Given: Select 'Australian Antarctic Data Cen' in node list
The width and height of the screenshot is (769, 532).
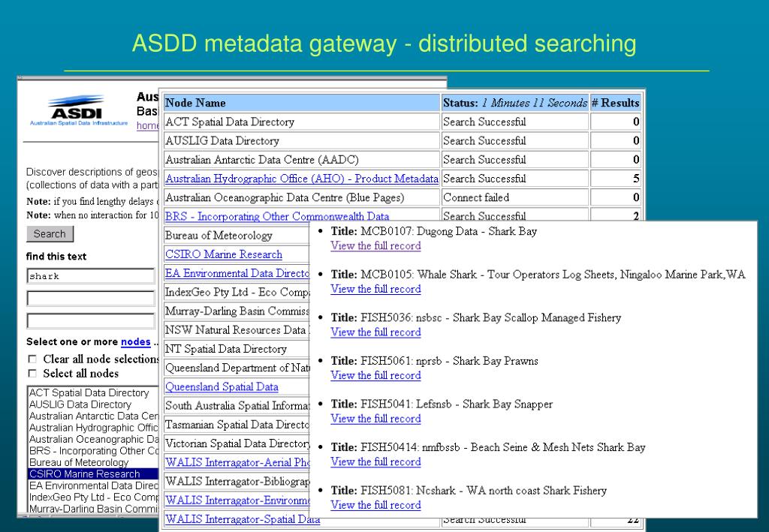Looking at the screenshot, I should (93, 416).
